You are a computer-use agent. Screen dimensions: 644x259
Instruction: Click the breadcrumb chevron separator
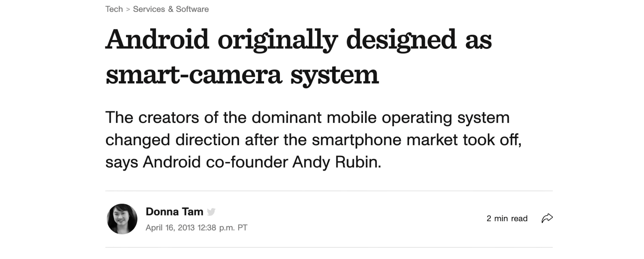point(128,9)
